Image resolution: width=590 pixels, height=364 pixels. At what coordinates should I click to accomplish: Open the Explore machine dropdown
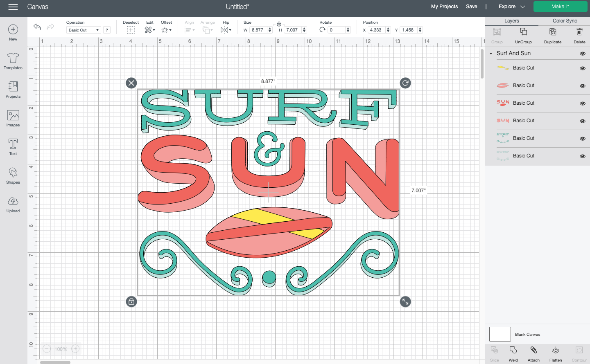[512, 7]
